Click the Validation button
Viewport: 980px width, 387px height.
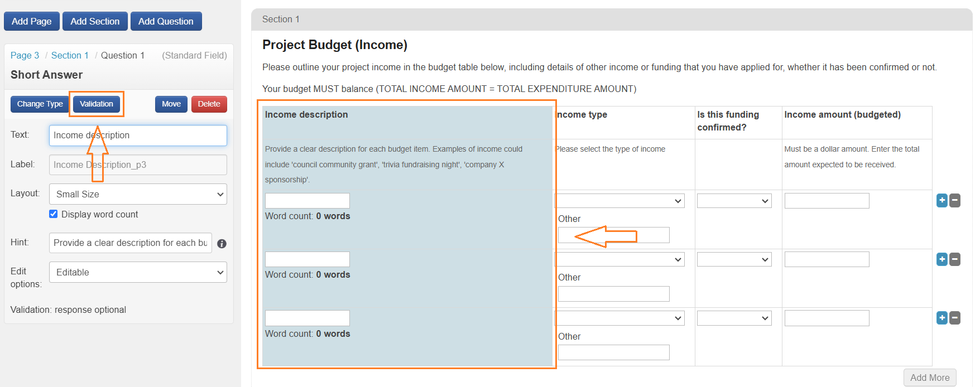(x=96, y=104)
